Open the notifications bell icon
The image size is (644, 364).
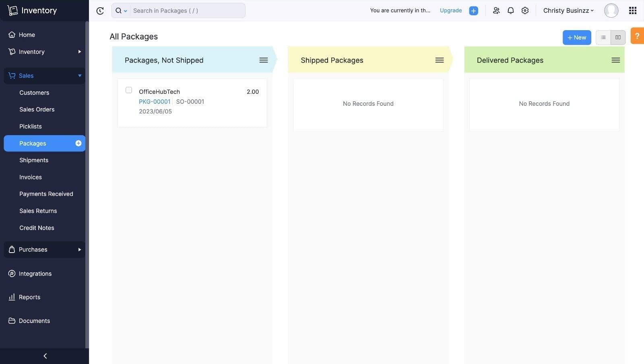click(x=510, y=10)
